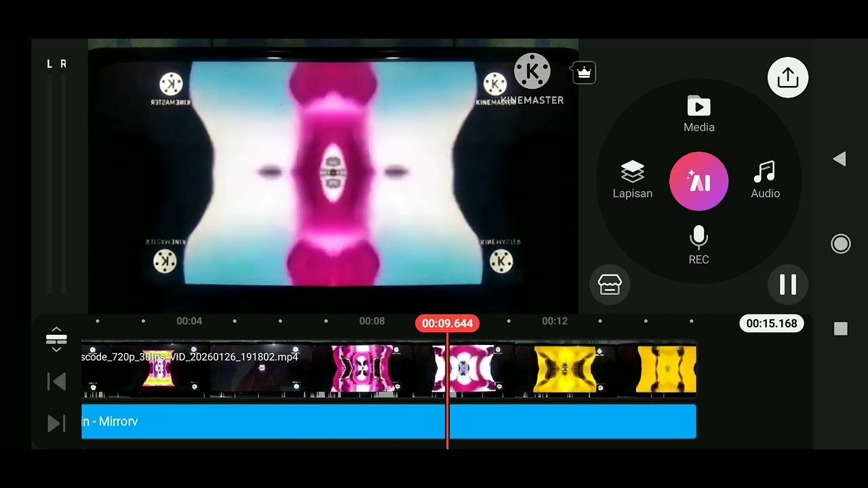This screenshot has height=488, width=868.
Task: Click the 00:09.644 playhead marker
Action: (x=448, y=324)
